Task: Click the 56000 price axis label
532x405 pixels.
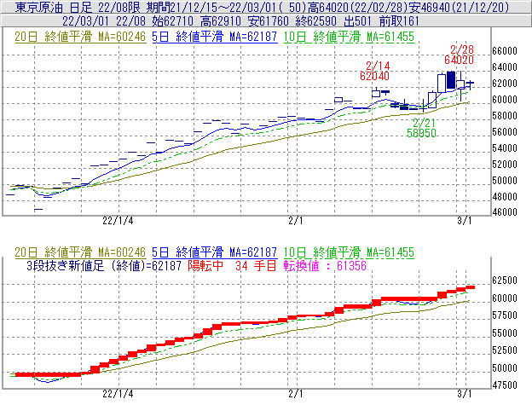Action: coord(505,131)
